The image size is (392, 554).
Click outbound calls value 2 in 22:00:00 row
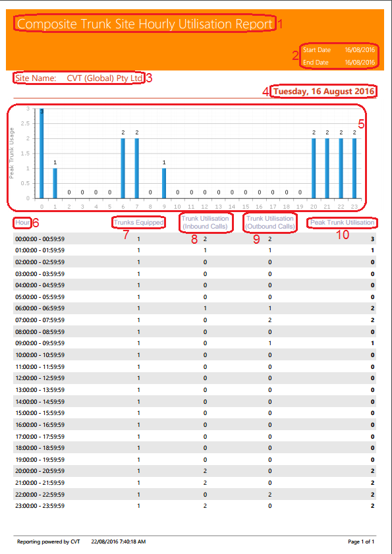pyautogui.click(x=270, y=494)
